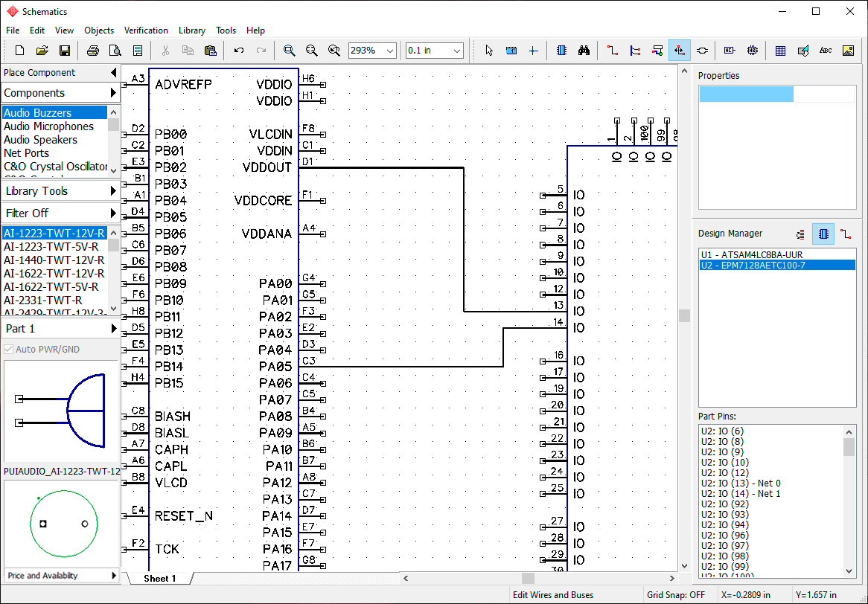Click the Abc text tool
Screen dimensions: 868x604
[x=826, y=51]
